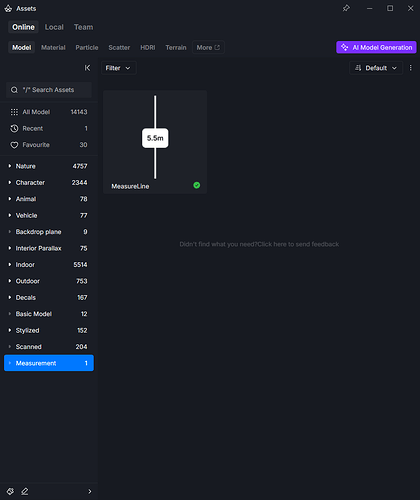Image resolution: width=420 pixels, height=500 pixels.
Task: Collapse the category sidebar panel
Action: click(87, 68)
